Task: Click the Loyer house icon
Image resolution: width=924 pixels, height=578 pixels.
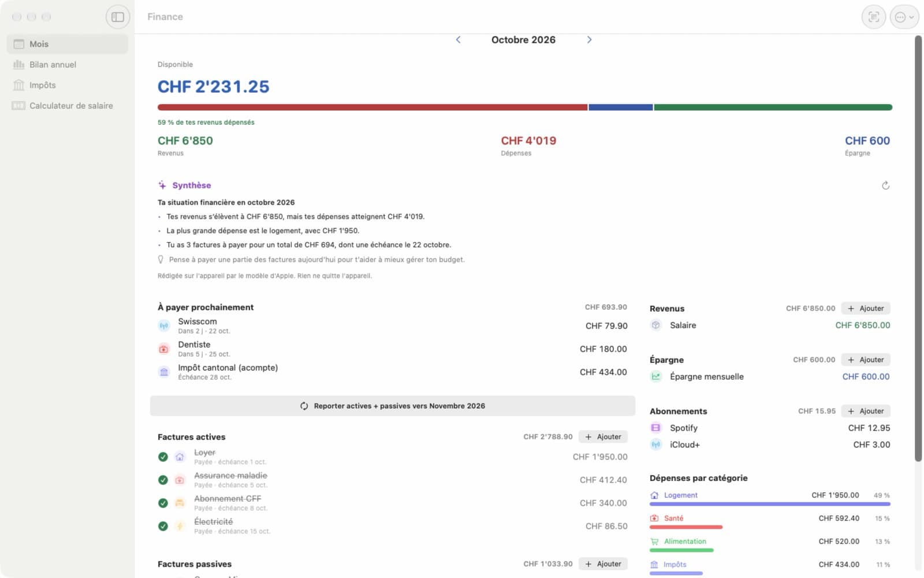Action: point(180,457)
